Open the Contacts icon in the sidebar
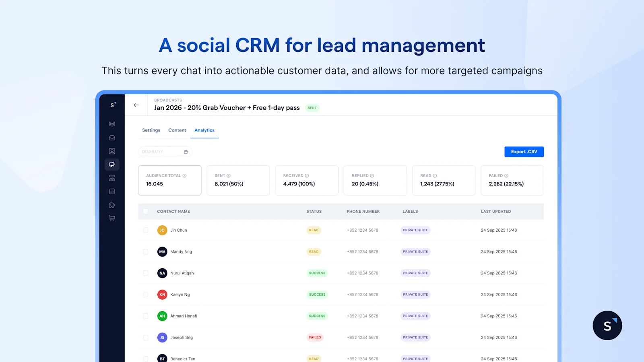The width and height of the screenshot is (644, 362). coord(112,151)
